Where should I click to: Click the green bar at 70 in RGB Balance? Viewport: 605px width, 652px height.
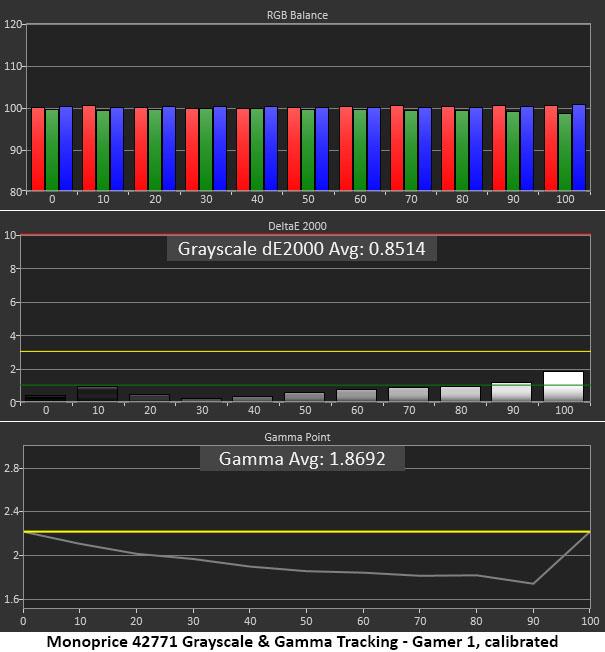[411, 150]
